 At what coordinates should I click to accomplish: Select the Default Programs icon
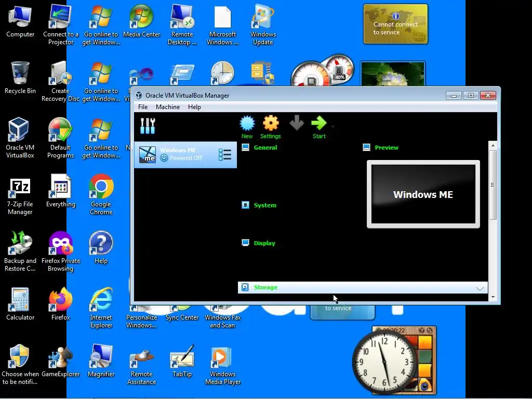pos(60,138)
